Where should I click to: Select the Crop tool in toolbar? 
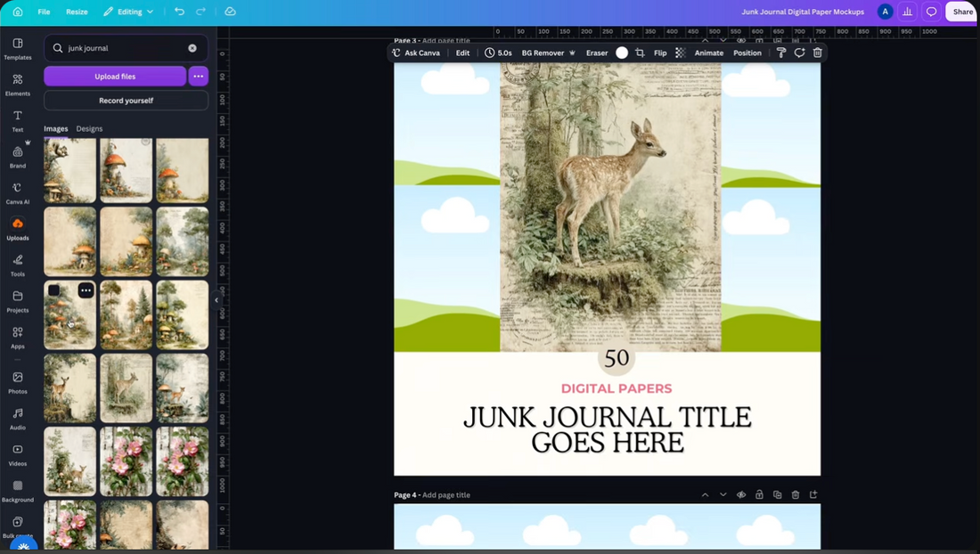[640, 53]
